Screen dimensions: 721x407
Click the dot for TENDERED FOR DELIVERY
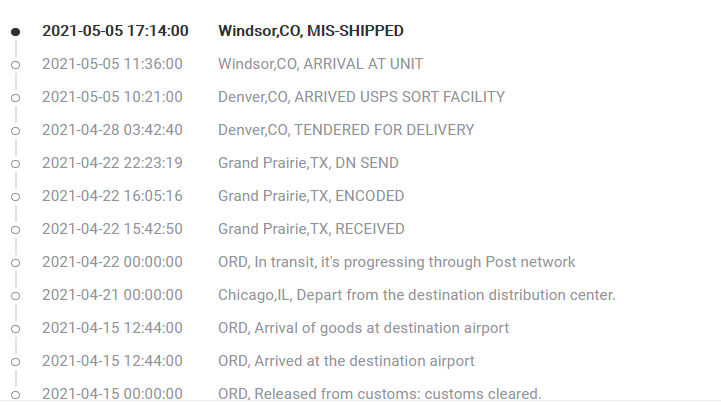(15, 131)
